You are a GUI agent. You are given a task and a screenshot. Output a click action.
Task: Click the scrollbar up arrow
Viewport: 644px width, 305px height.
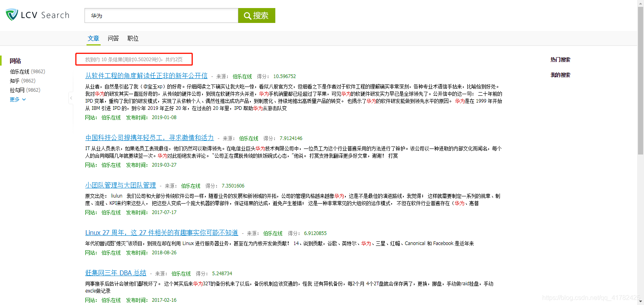pyautogui.click(x=640, y=3)
